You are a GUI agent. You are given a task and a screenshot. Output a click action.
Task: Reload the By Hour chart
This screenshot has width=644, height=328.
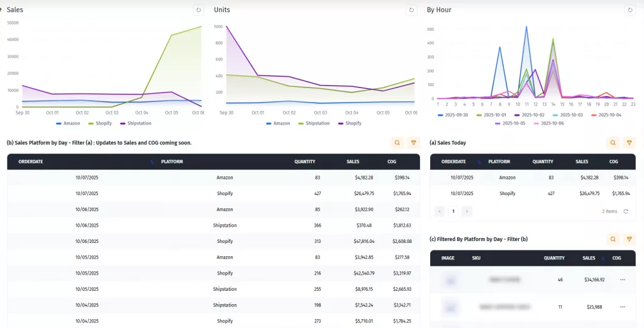pyautogui.click(x=630, y=10)
